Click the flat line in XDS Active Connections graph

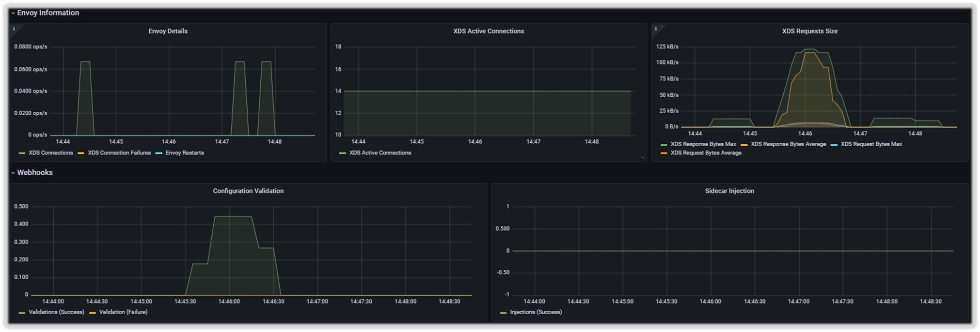487,91
